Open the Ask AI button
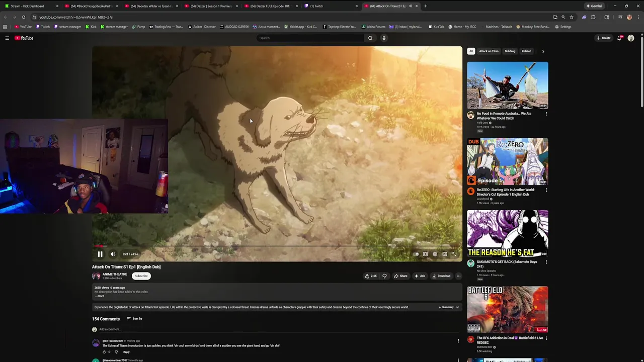The image size is (644, 362). coord(420,276)
